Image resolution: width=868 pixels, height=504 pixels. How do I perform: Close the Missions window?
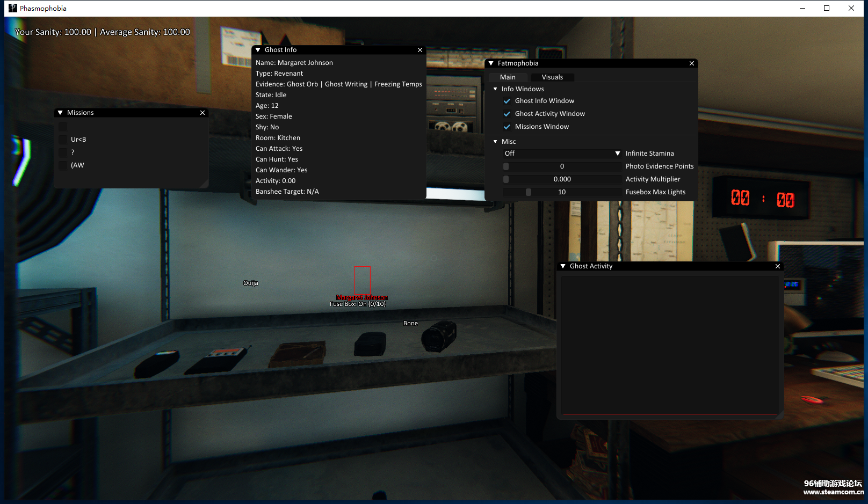202,113
